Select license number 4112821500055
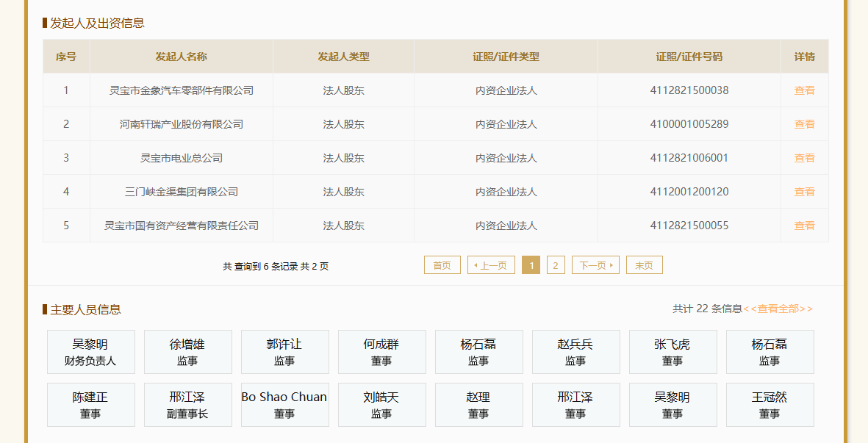Screen dimensions: 868x443 click(x=689, y=225)
